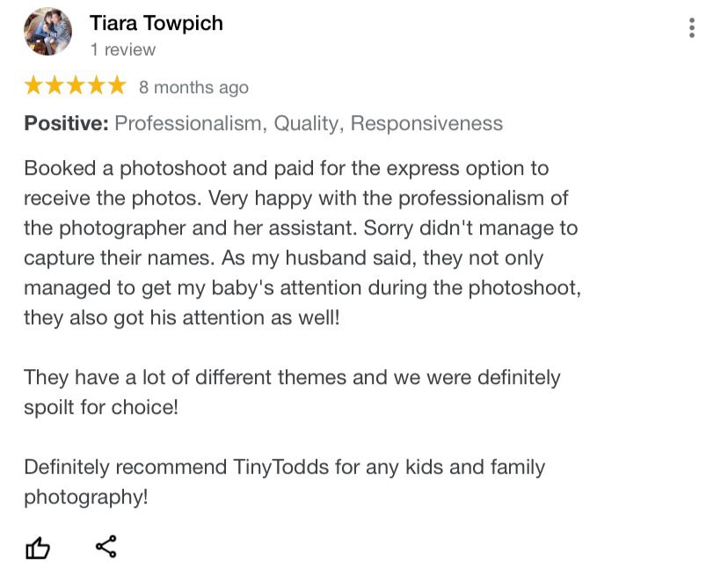
Task: Click the "spoilt for choice!" text line
Action: (101, 408)
